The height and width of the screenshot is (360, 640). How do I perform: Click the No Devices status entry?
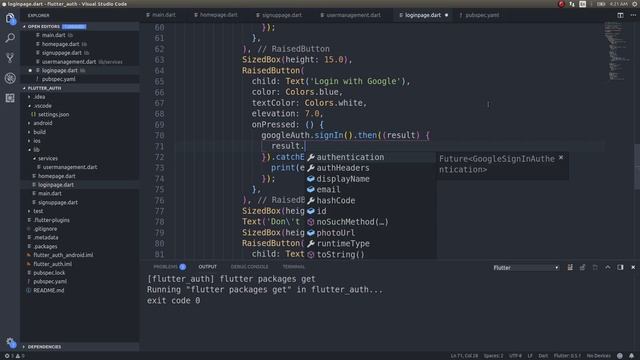pos(598,356)
